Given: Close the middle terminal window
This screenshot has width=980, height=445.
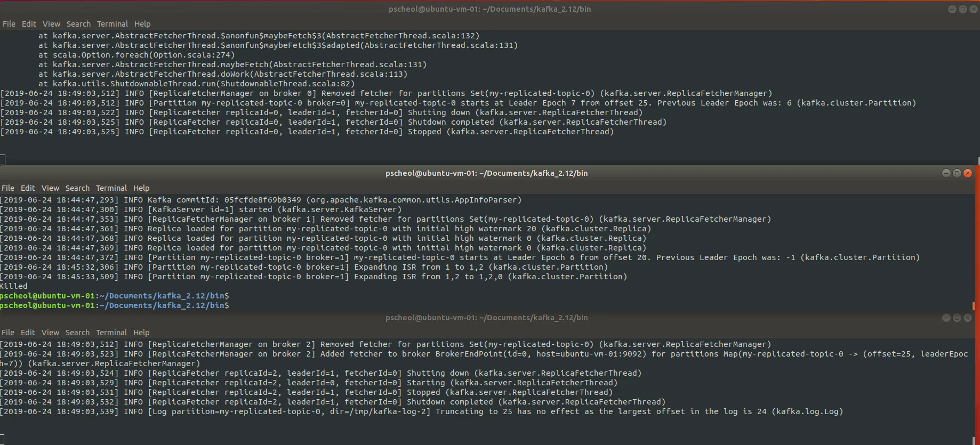Looking at the screenshot, I should click(968, 173).
